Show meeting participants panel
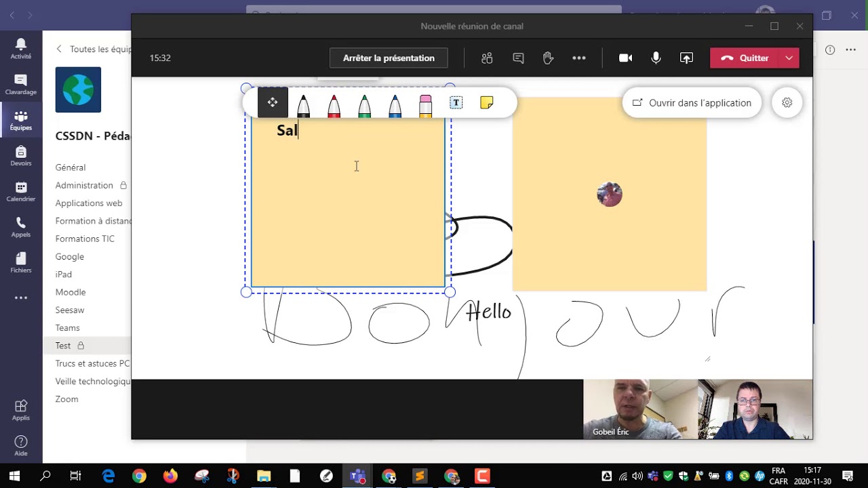This screenshot has height=488, width=868. [487, 58]
